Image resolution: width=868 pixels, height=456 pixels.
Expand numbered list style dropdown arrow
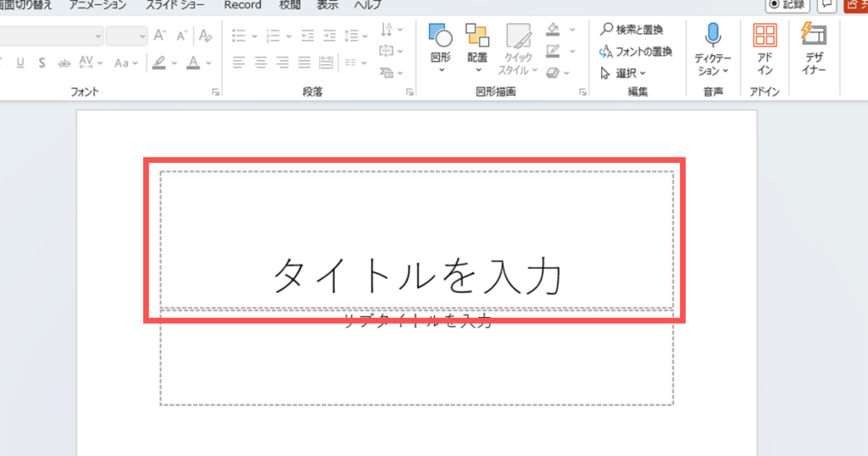click(x=288, y=36)
